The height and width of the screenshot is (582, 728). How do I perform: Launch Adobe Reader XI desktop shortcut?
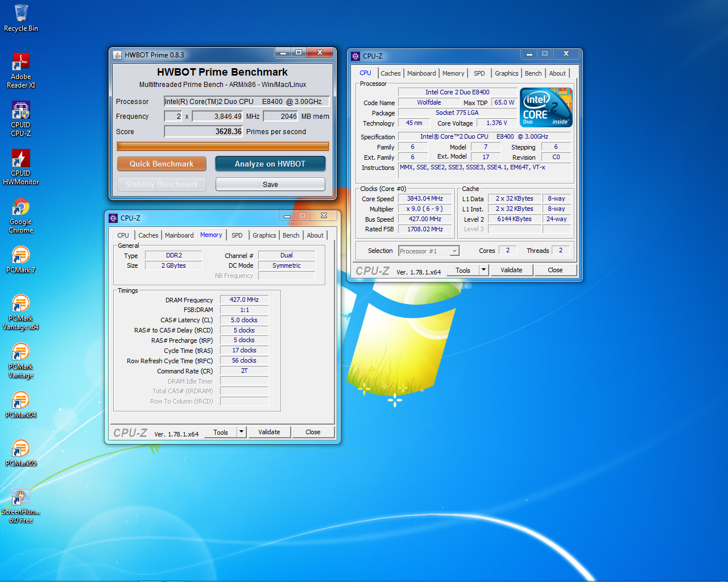click(21, 70)
